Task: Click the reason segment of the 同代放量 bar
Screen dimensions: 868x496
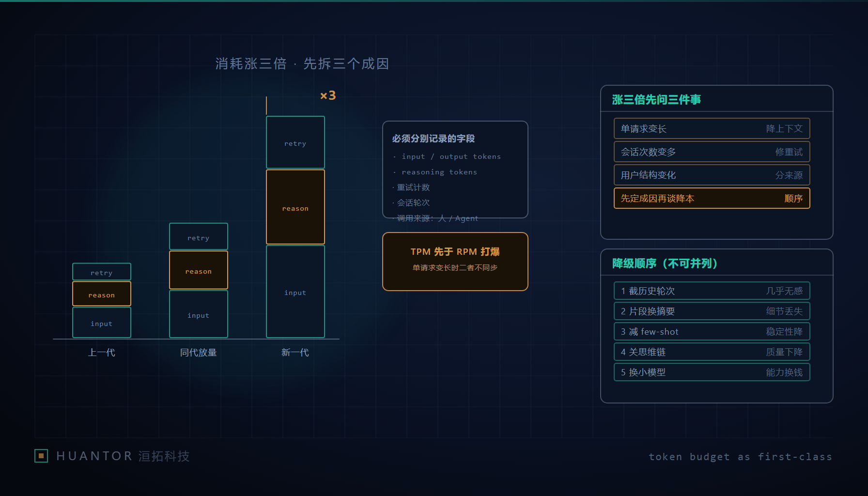Action: (199, 270)
